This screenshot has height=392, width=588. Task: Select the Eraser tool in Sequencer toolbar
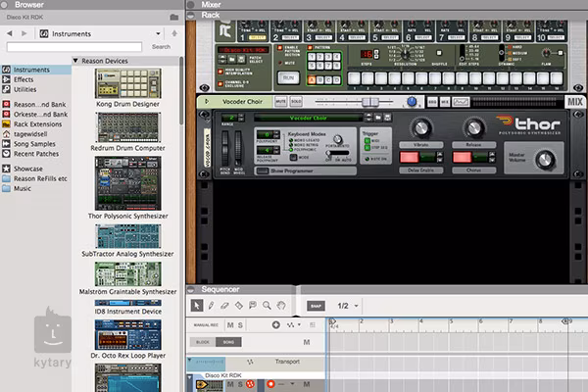pyautogui.click(x=224, y=306)
